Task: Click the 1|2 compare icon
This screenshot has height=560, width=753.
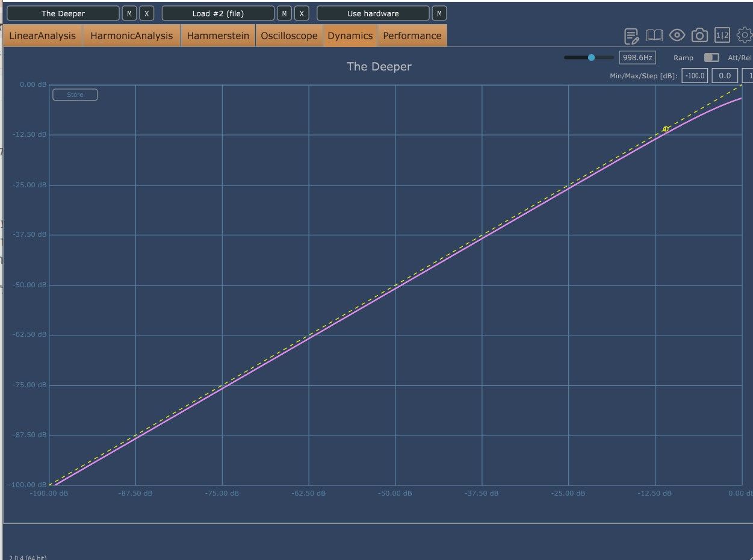Action: coord(722,36)
